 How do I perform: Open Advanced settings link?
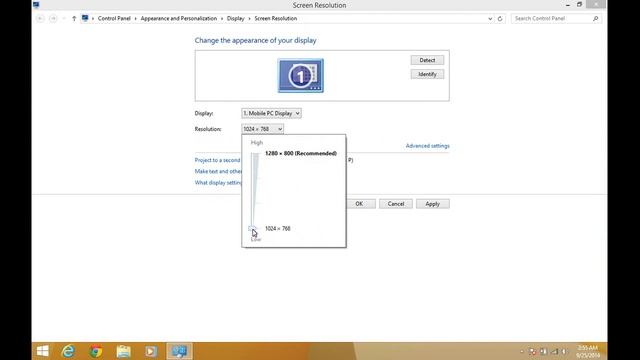427,146
